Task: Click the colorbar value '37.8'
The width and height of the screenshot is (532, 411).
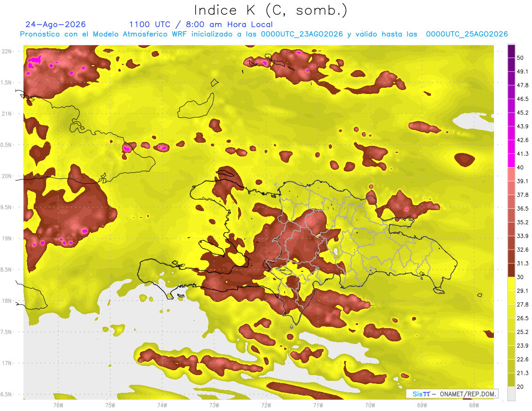Action: 523,195
